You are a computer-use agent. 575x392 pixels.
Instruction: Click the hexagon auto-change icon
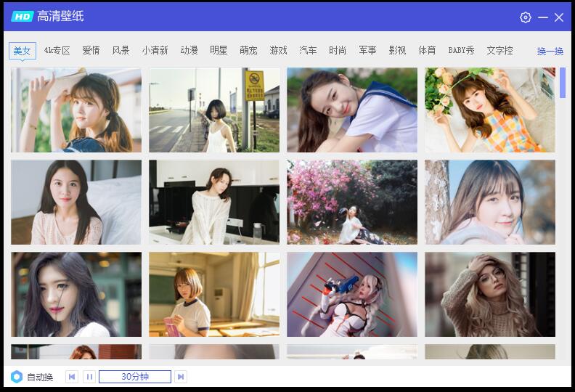[x=17, y=377]
